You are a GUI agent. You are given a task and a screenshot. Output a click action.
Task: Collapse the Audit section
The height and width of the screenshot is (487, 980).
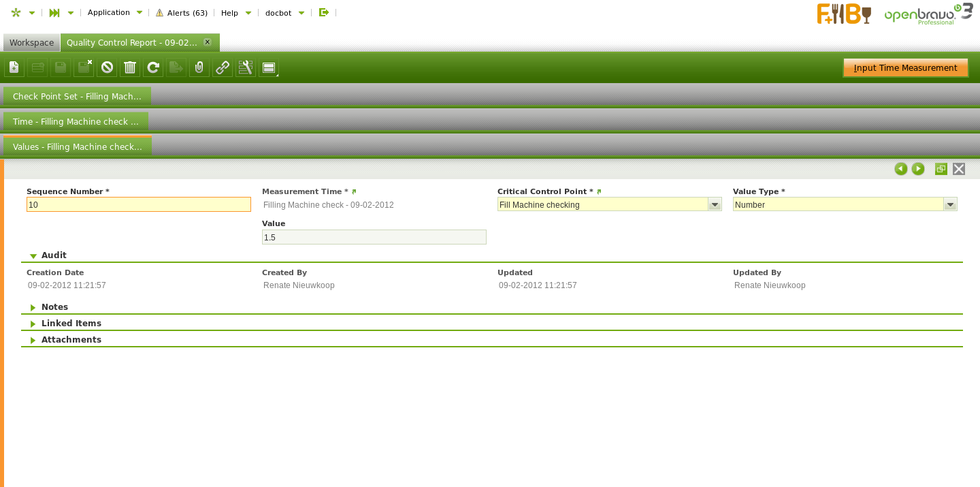(x=33, y=255)
